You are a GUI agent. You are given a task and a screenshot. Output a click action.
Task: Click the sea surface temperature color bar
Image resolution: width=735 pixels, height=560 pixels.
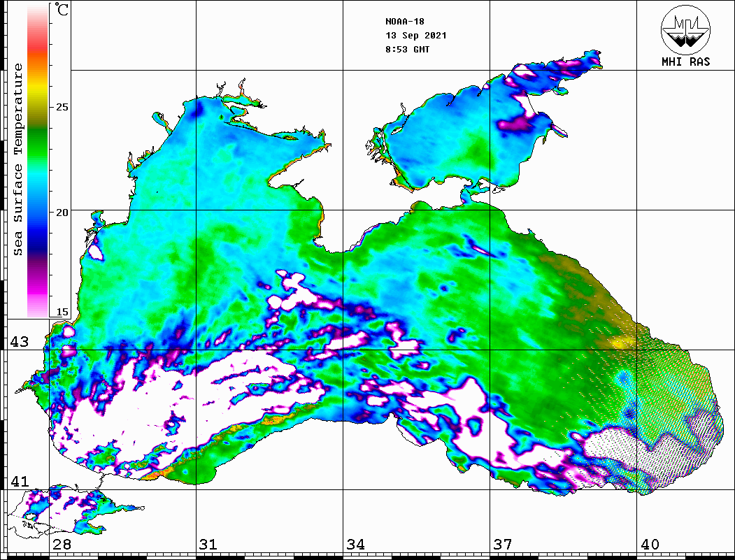[38, 161]
